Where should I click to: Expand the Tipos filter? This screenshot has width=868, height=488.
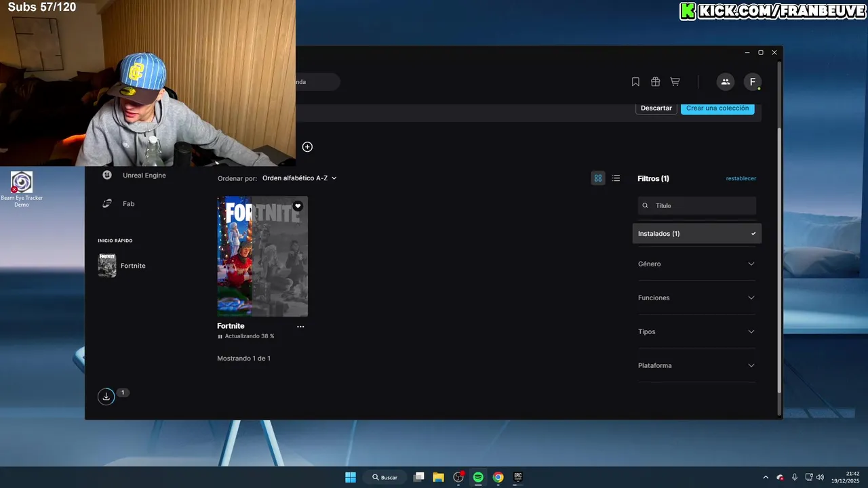[x=697, y=331]
